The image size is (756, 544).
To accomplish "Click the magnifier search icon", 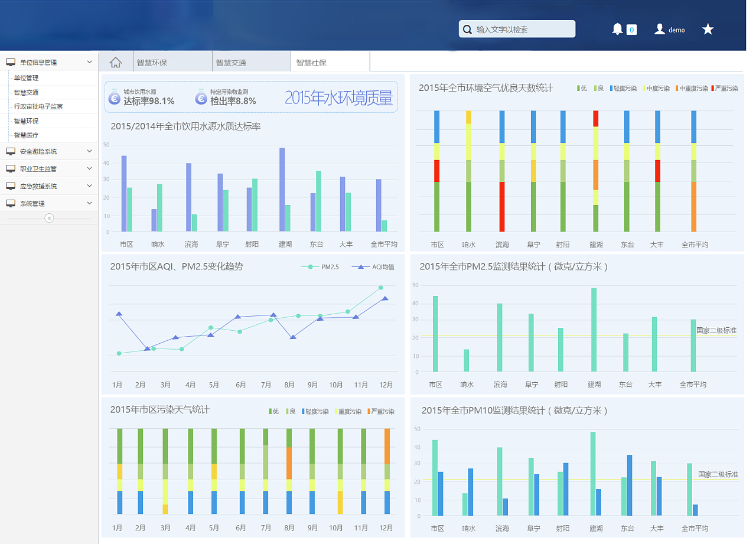I will click(467, 30).
